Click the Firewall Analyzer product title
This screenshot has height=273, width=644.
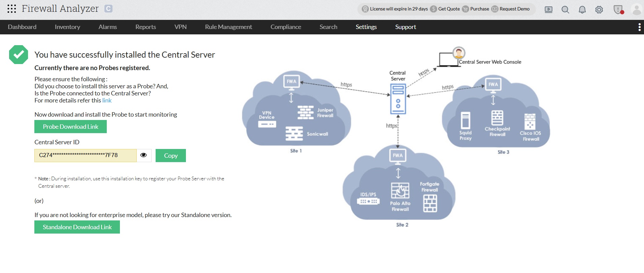click(60, 9)
